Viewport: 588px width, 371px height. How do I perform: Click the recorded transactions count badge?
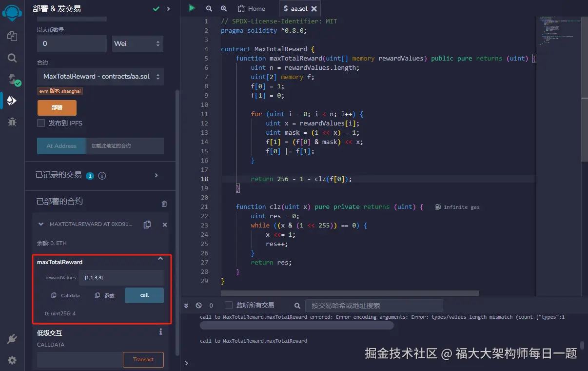[90, 176]
